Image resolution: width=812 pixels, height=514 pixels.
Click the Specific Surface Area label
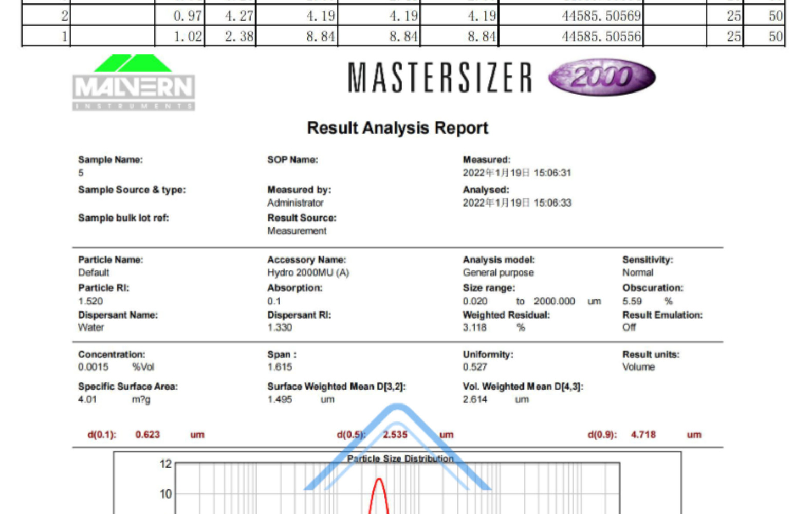point(127,387)
